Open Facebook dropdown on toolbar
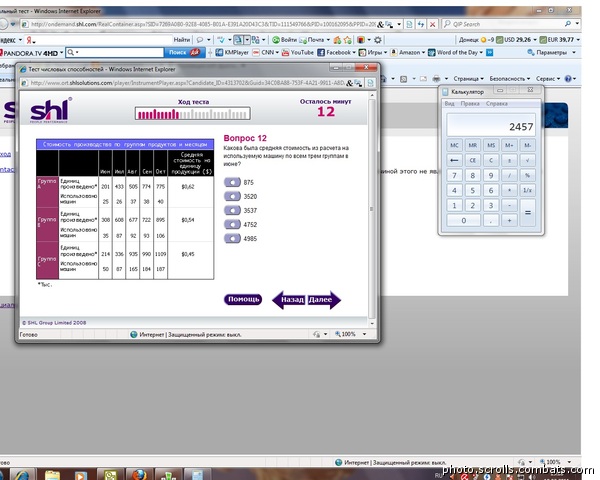Image resolution: width=600 pixels, height=480 pixels. pos(354,52)
